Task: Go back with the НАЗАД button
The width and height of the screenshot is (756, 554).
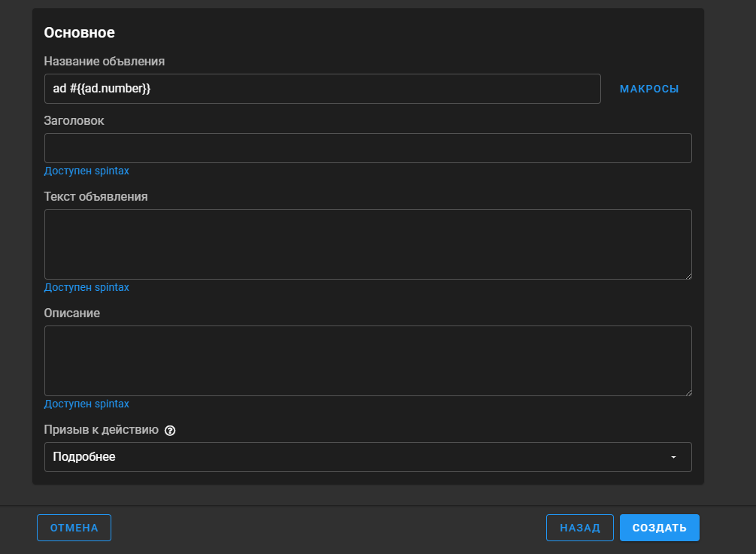Action: pyautogui.click(x=579, y=528)
